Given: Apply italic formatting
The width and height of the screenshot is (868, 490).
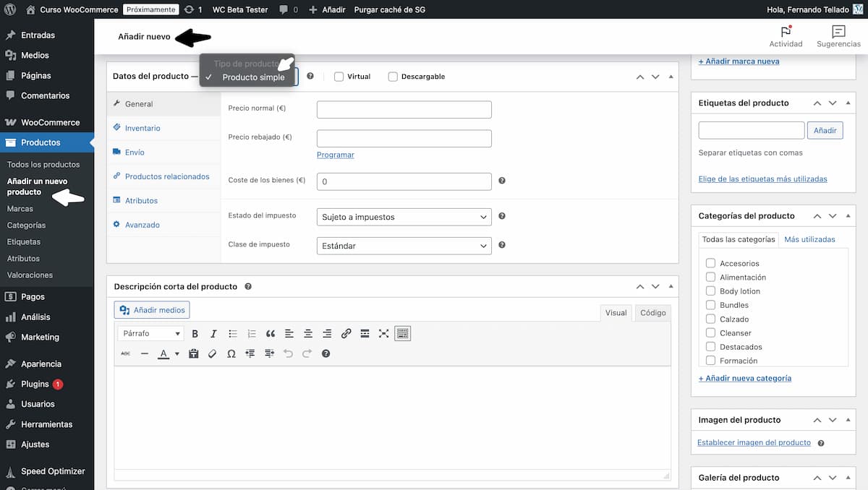Looking at the screenshot, I should point(213,333).
